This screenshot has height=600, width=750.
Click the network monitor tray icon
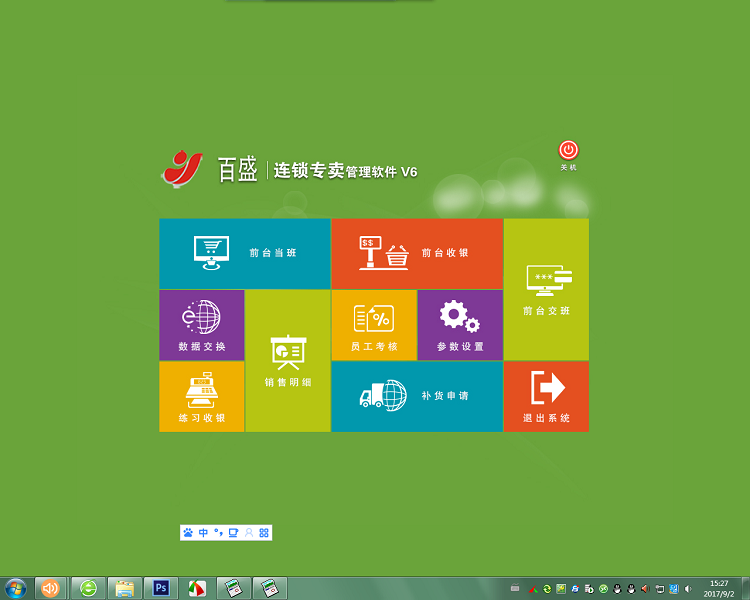point(660,589)
